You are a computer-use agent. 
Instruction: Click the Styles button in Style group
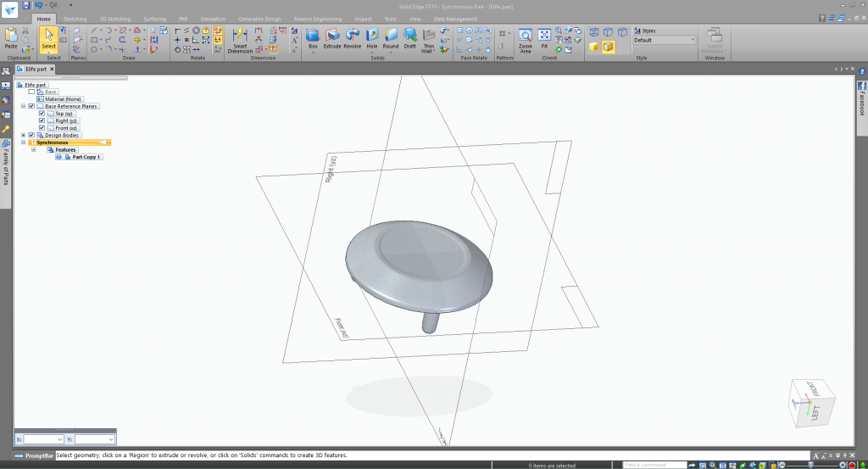tap(645, 31)
